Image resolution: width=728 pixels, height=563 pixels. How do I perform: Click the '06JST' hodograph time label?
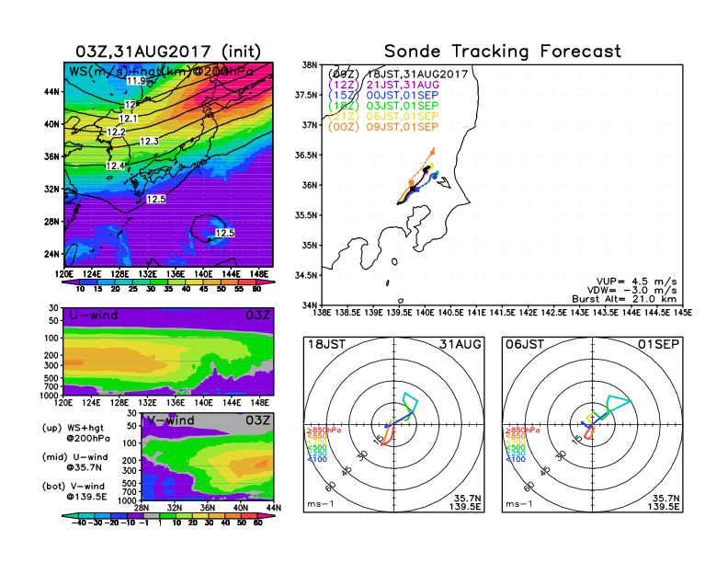[x=525, y=344]
